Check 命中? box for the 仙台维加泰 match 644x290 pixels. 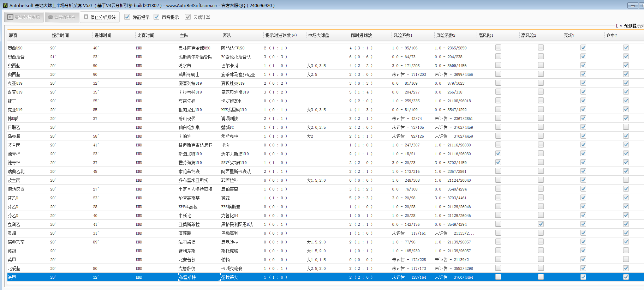pyautogui.click(x=626, y=127)
